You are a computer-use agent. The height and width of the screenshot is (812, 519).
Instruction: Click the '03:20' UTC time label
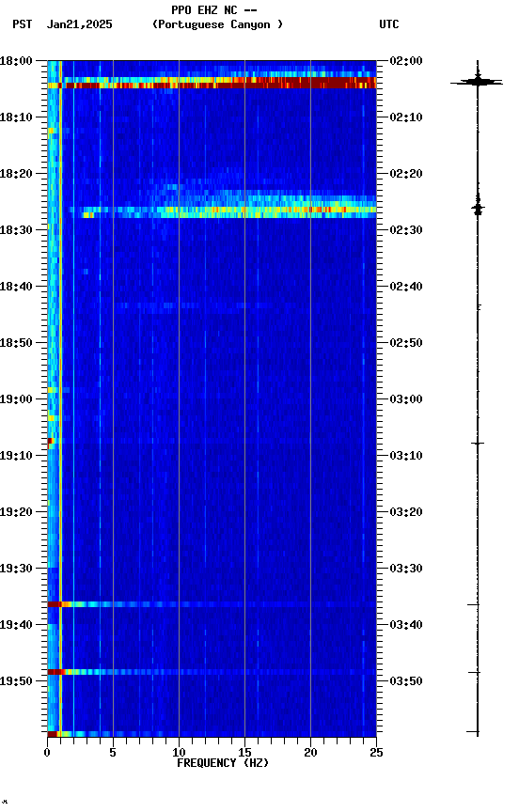(406, 512)
